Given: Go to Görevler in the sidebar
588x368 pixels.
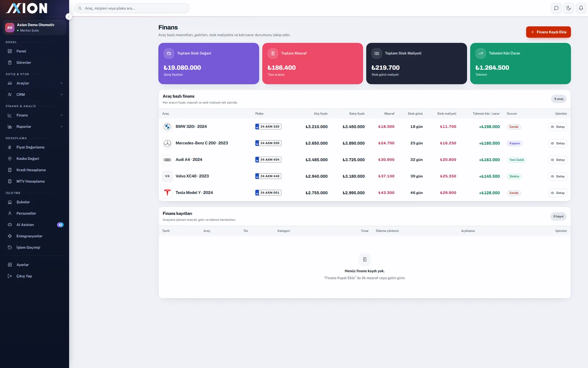Looking at the screenshot, I should click(35, 63).
